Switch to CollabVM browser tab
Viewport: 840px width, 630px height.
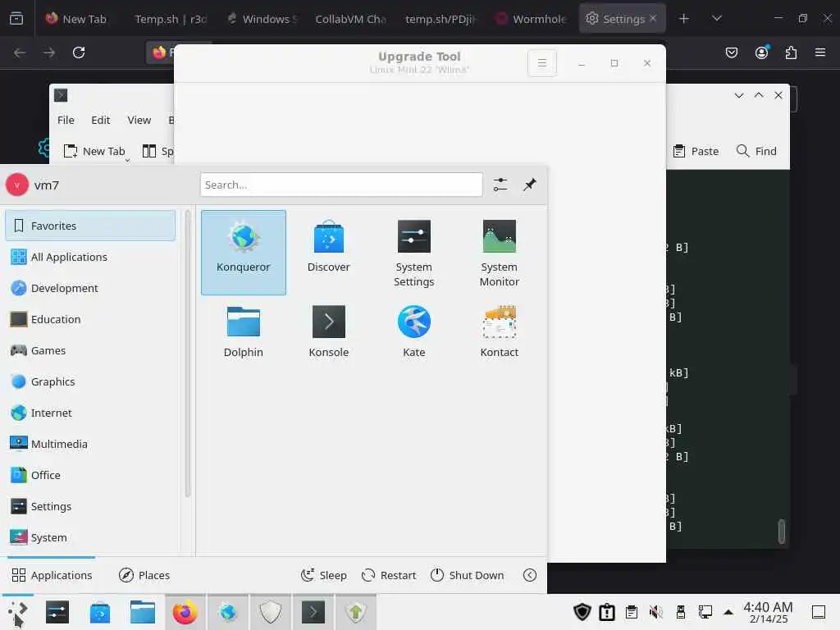pos(349,19)
